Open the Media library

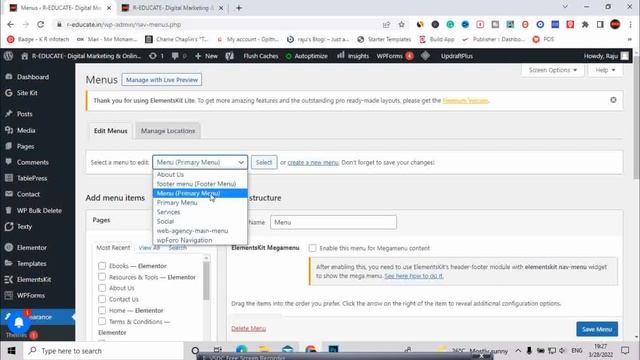point(26,130)
